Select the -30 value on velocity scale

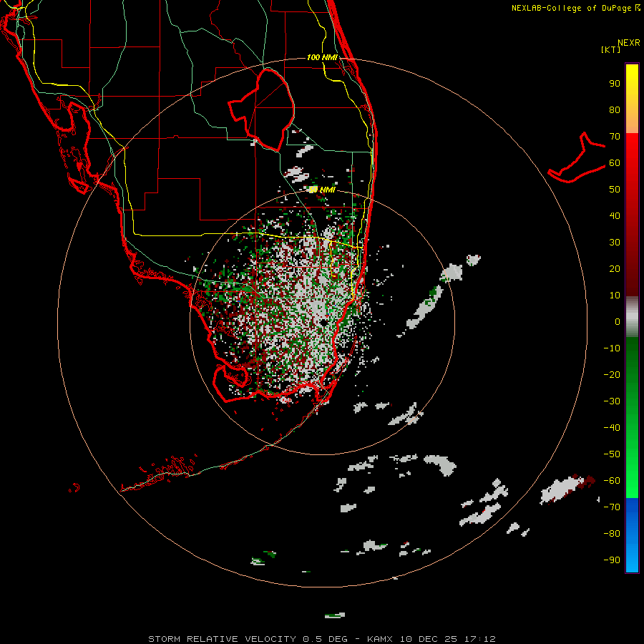click(x=612, y=401)
